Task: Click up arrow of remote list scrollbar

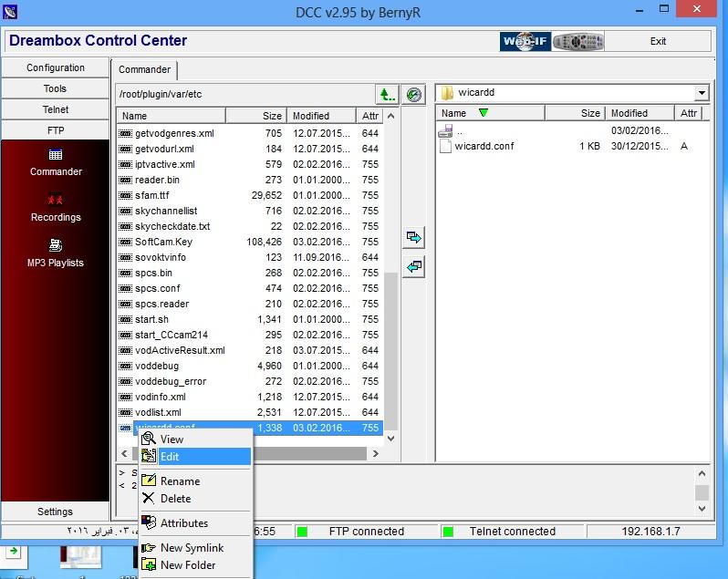Action: [x=391, y=116]
